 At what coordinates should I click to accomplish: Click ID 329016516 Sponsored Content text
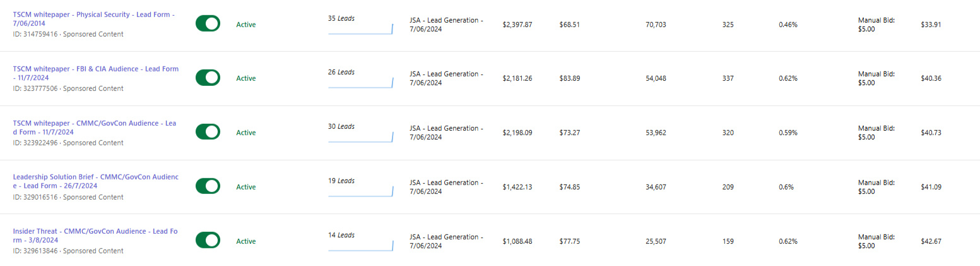[x=68, y=197]
